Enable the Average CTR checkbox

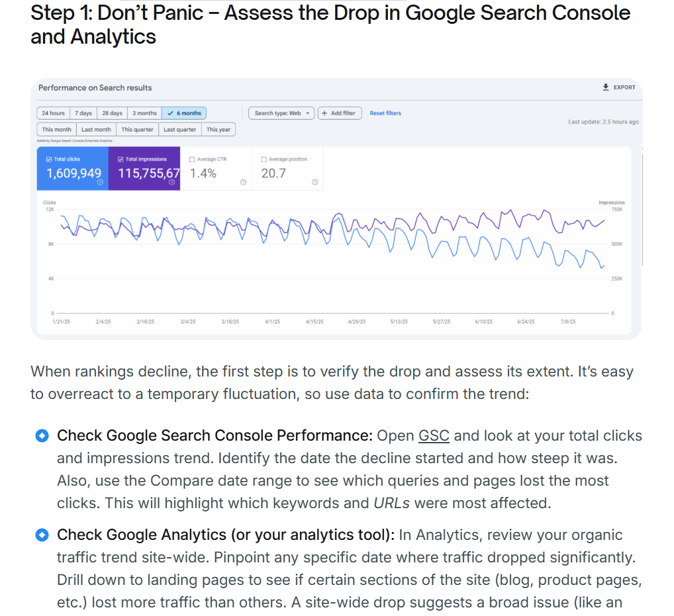(x=192, y=159)
